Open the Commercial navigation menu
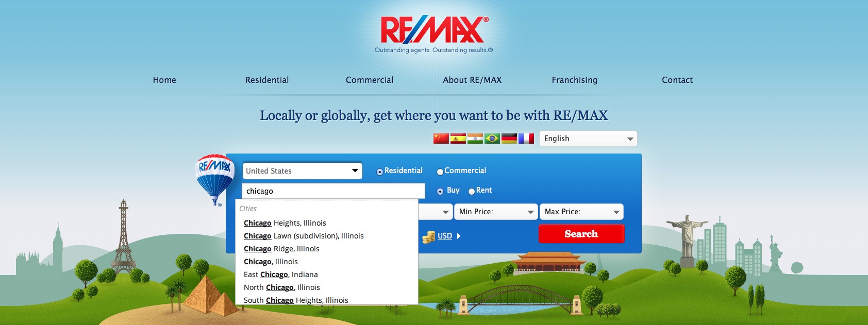 tap(370, 80)
